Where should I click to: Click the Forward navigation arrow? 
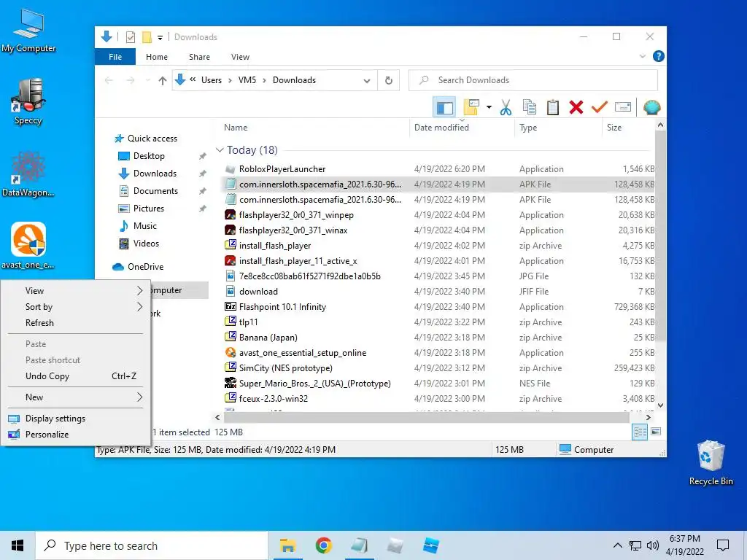(x=131, y=80)
